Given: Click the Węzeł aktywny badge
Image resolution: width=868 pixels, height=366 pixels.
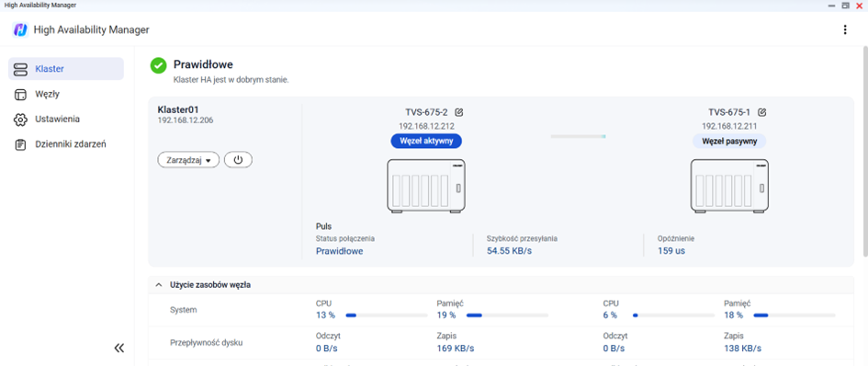Looking at the screenshot, I should click(426, 141).
